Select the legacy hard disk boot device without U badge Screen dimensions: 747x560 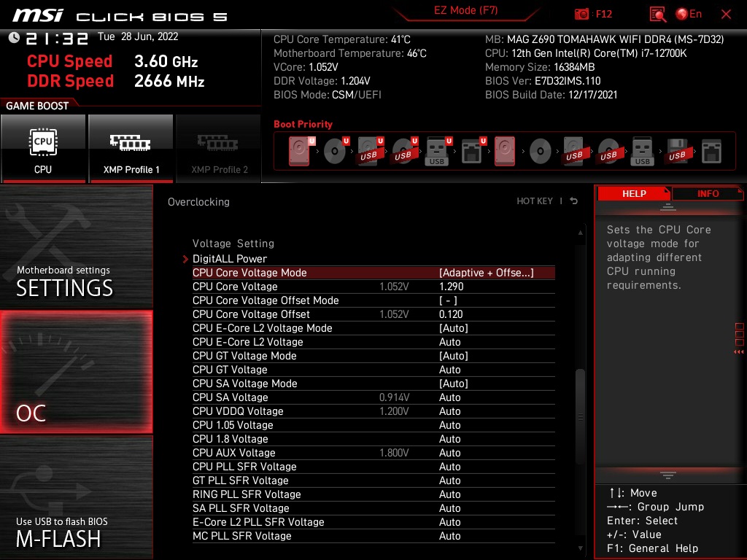pos(505,152)
